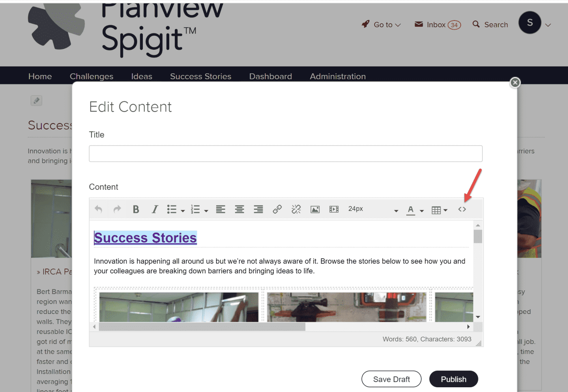568x392 pixels.
Task: Click the Undo icon in editor toolbar
Action: [99, 209]
